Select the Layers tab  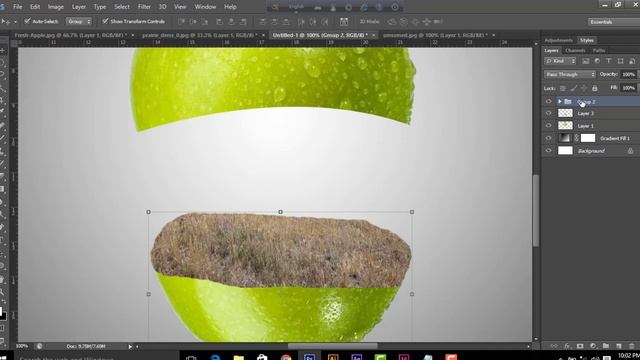551,51
